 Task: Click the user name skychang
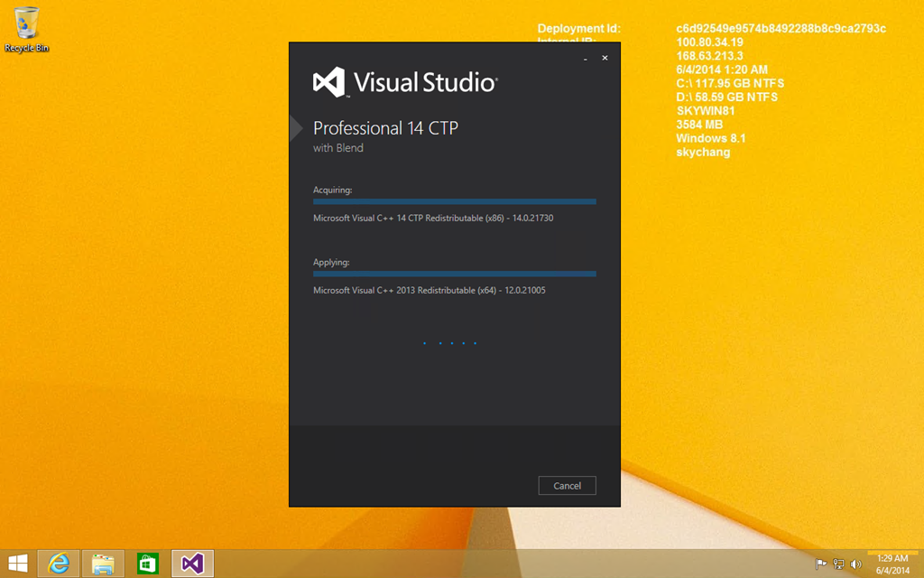click(x=703, y=152)
